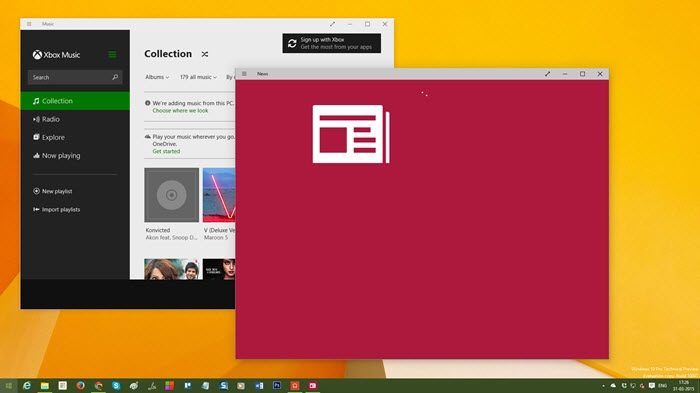The width and height of the screenshot is (700, 393).
Task: Select Collection in the sidebar
Action: [75, 101]
